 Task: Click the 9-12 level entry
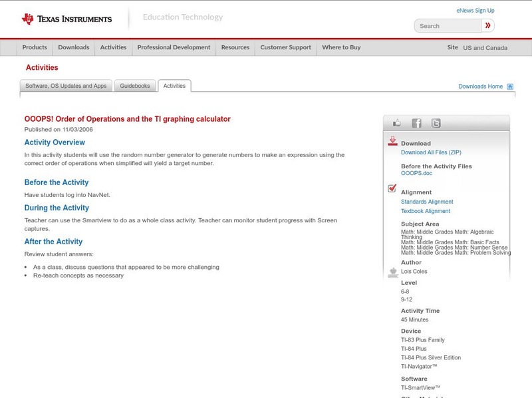(x=406, y=299)
